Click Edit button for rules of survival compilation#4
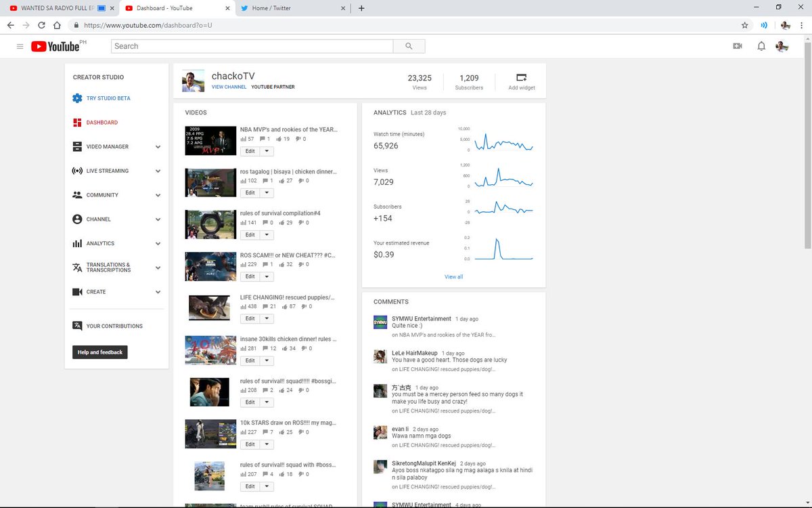The width and height of the screenshot is (812, 508). pos(250,235)
